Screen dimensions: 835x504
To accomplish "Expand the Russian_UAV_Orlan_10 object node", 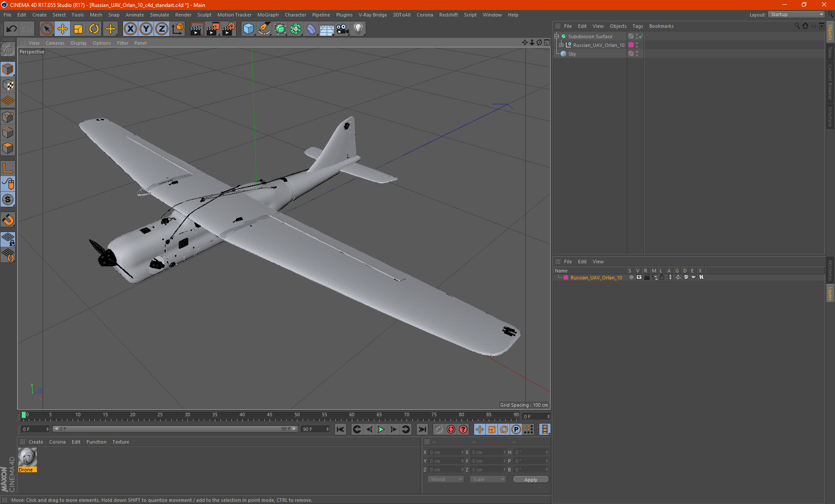I will pos(561,45).
